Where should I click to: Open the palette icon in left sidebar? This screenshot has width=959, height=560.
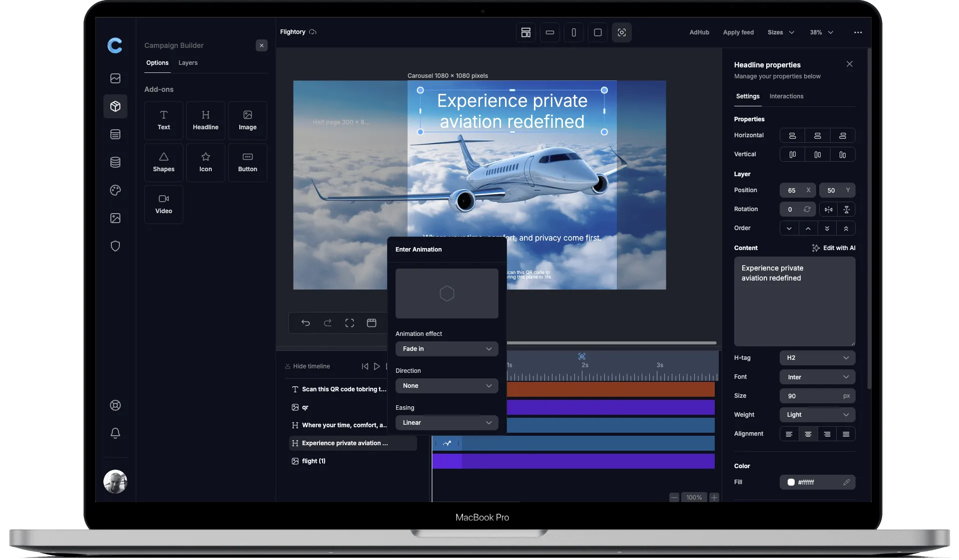(115, 190)
